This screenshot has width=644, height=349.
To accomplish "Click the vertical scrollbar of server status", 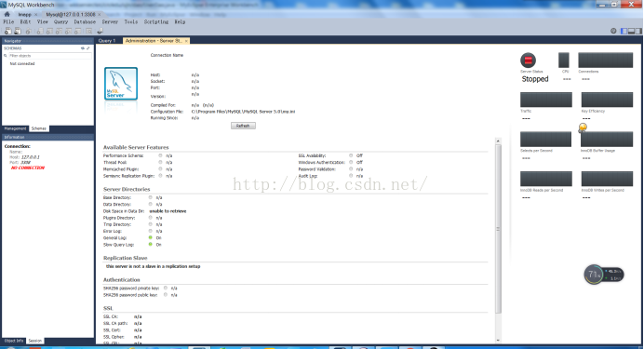I will (x=498, y=228).
